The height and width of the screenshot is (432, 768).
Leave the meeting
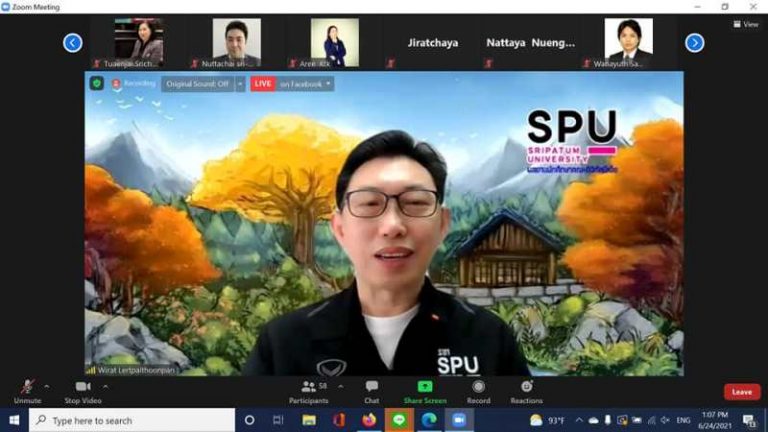click(x=742, y=392)
